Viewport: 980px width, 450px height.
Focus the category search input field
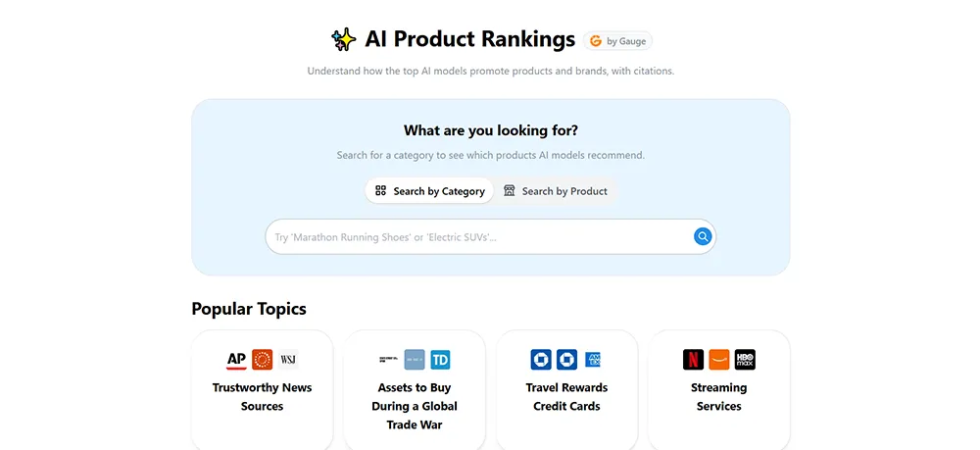pos(480,237)
